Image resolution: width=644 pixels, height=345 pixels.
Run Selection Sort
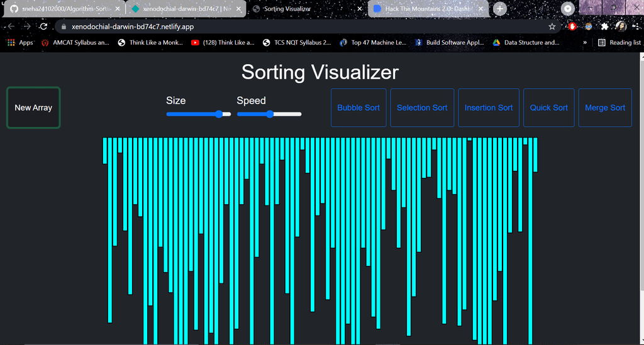[x=422, y=107]
